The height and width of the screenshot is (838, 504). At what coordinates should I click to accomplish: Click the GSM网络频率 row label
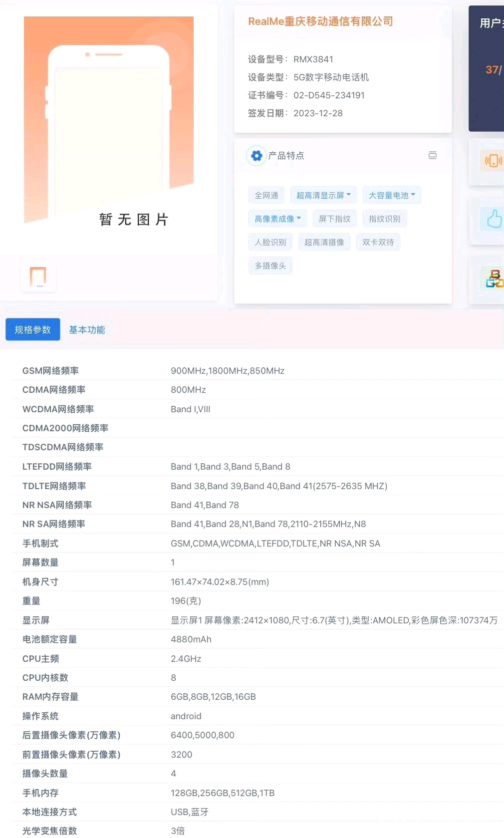(x=50, y=371)
